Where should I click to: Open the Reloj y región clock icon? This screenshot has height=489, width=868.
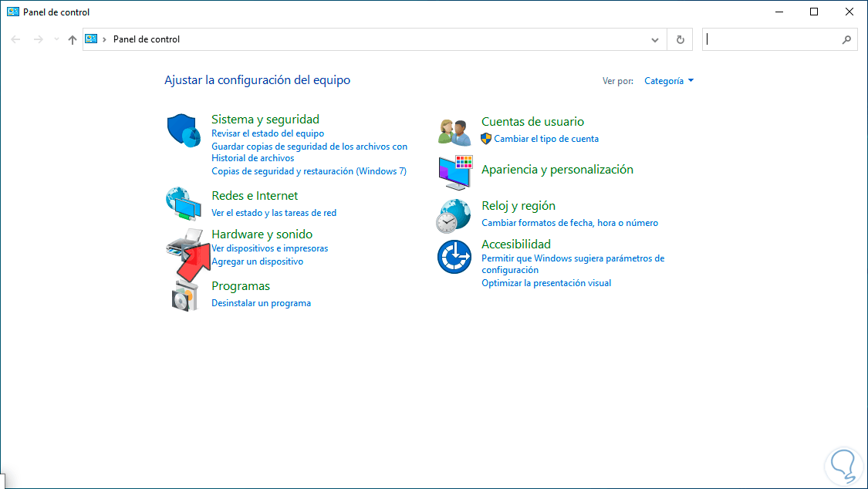[x=454, y=216]
